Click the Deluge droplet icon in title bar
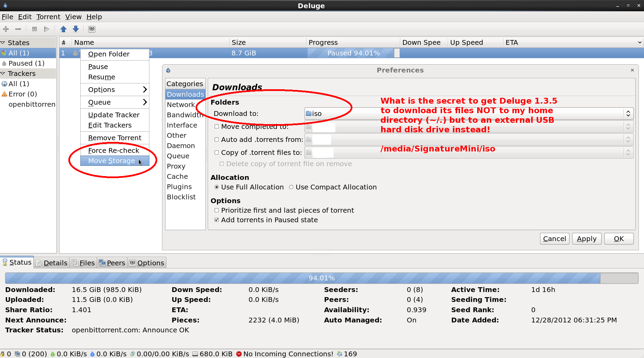Image resolution: width=644 pixels, height=358 pixels. click(5, 5)
